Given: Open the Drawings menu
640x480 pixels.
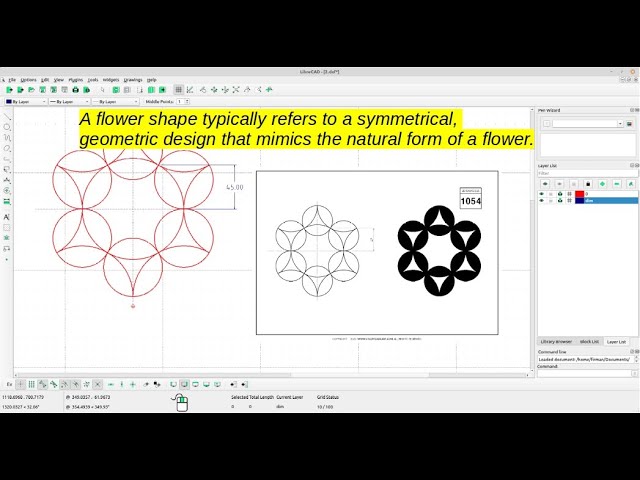Looking at the screenshot, I should click(133, 80).
